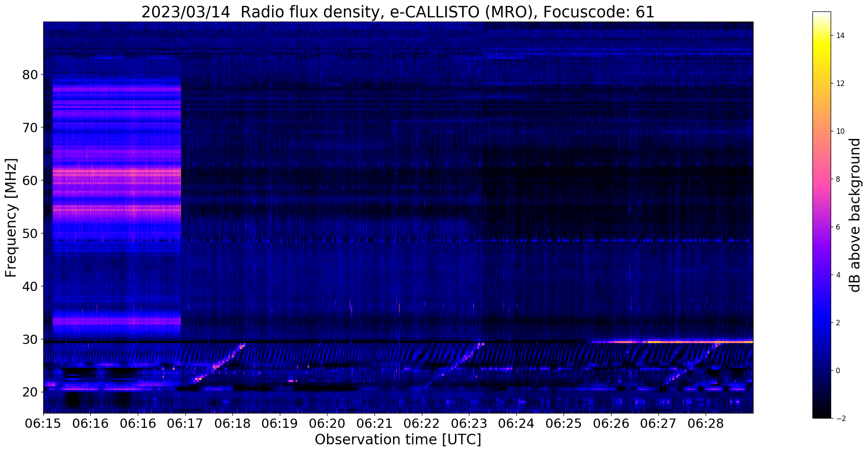
Task: Click the "dB above background" colorbar label
Action: tap(855, 215)
